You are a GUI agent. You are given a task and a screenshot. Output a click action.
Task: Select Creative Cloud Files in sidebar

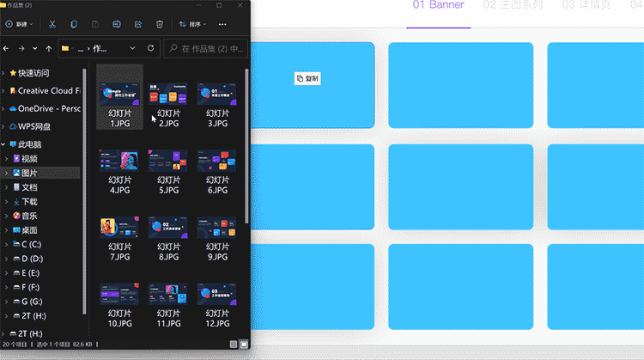tap(45, 91)
